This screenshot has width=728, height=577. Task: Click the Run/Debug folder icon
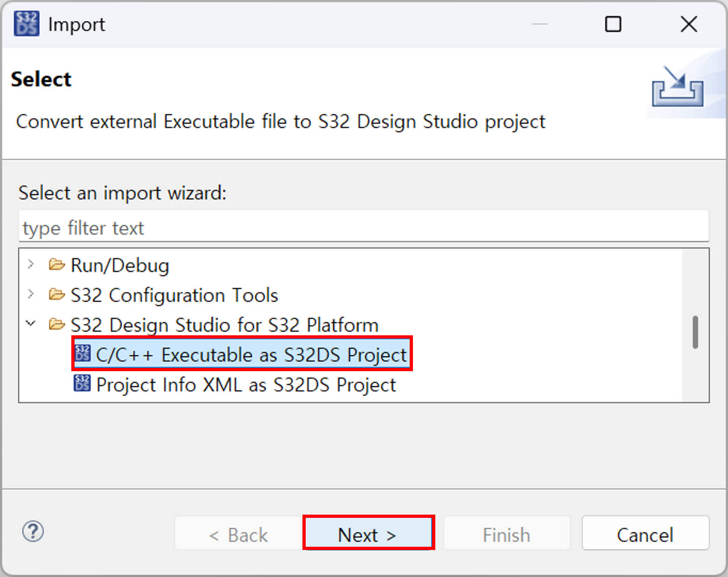[x=57, y=265]
